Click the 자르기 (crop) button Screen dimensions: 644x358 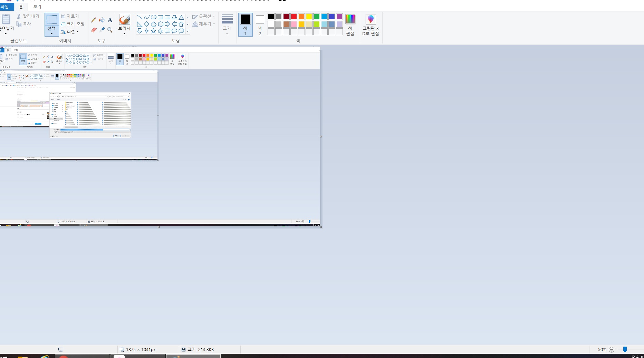[70, 16]
